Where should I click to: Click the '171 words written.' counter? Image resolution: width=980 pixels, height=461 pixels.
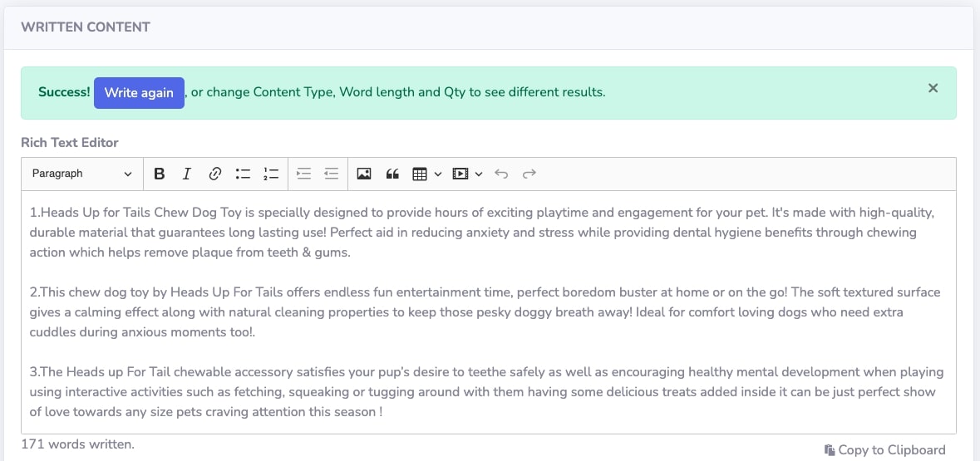[78, 444]
